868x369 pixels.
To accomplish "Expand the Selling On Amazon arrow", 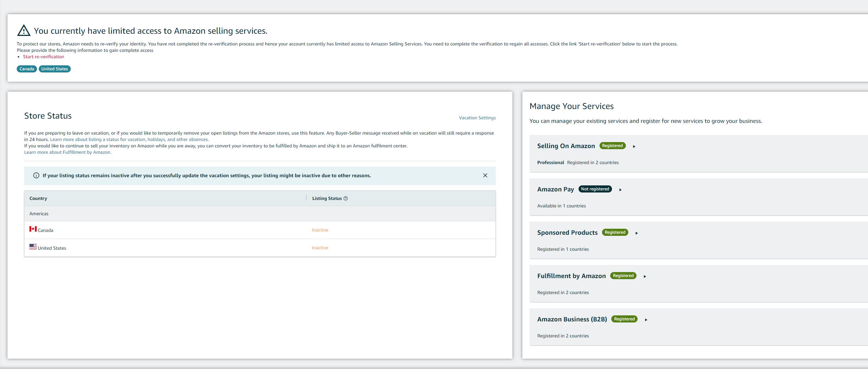I will (x=634, y=146).
